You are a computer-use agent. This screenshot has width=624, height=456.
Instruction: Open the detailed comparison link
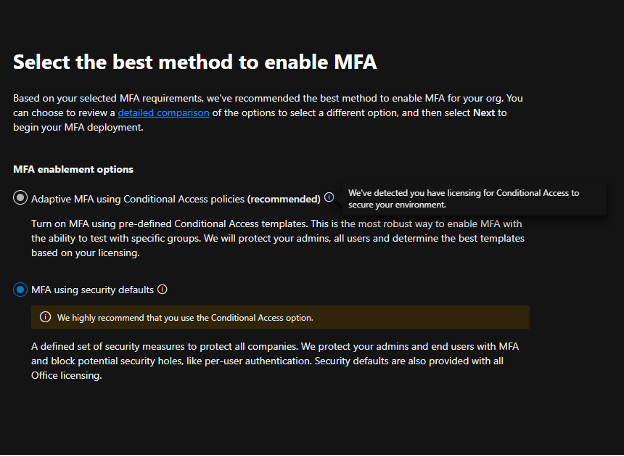click(x=169, y=113)
